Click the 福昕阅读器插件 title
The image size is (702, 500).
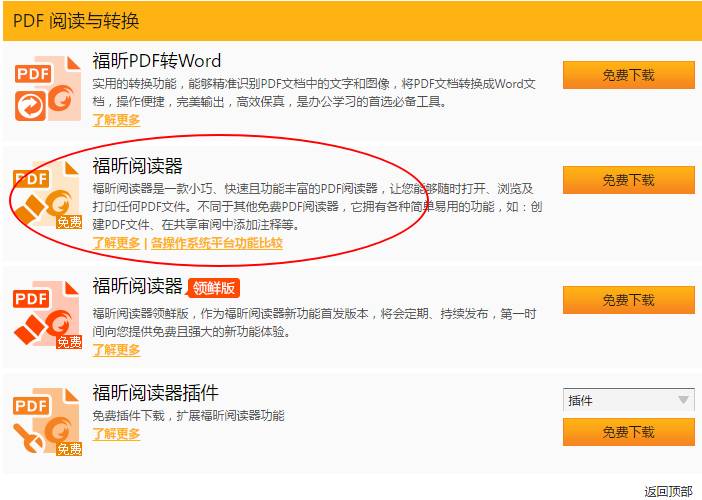pyautogui.click(x=155, y=393)
